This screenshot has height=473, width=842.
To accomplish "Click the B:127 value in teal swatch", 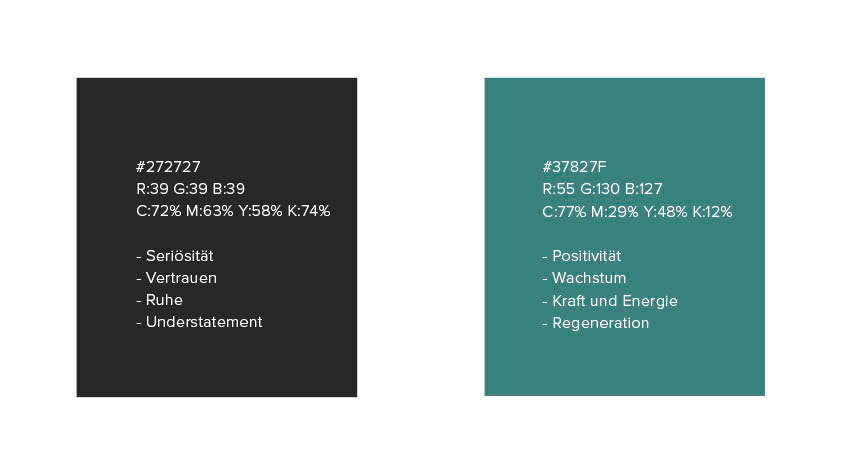I will click(x=644, y=189).
